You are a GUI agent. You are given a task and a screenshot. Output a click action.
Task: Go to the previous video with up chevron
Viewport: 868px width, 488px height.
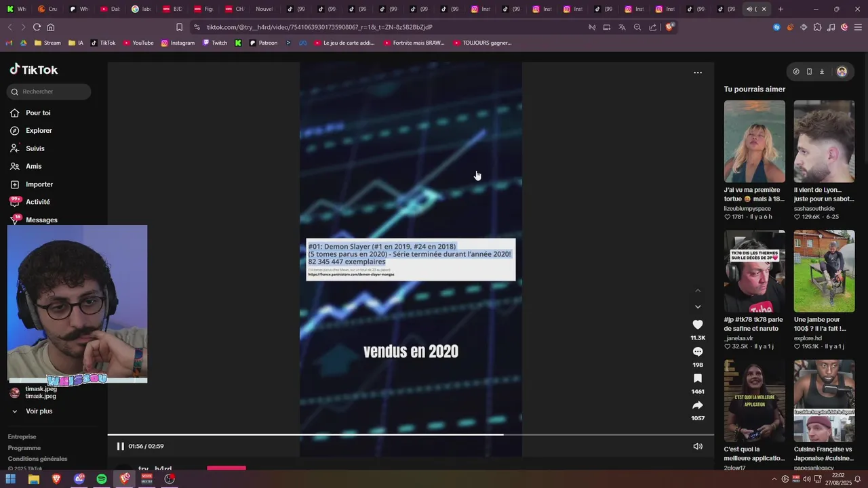[x=698, y=291]
